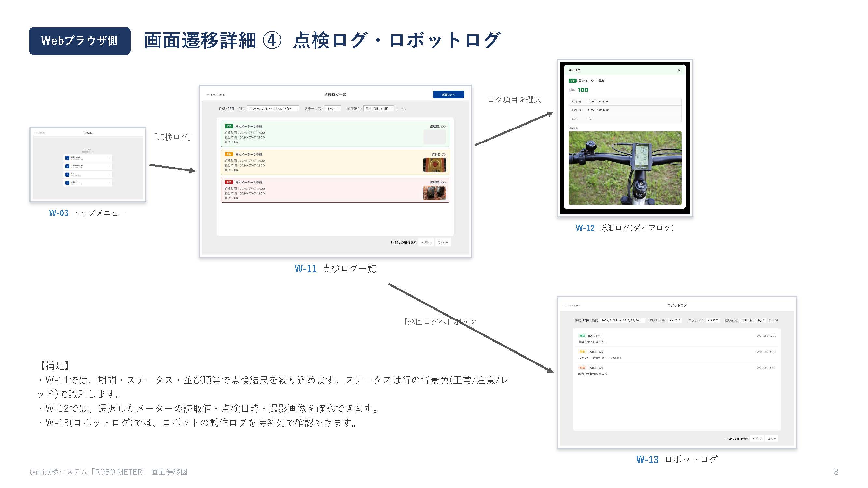868x488 pixels.
Task: Click the search magnifier icon in the inspection log list
Action: click(397, 108)
